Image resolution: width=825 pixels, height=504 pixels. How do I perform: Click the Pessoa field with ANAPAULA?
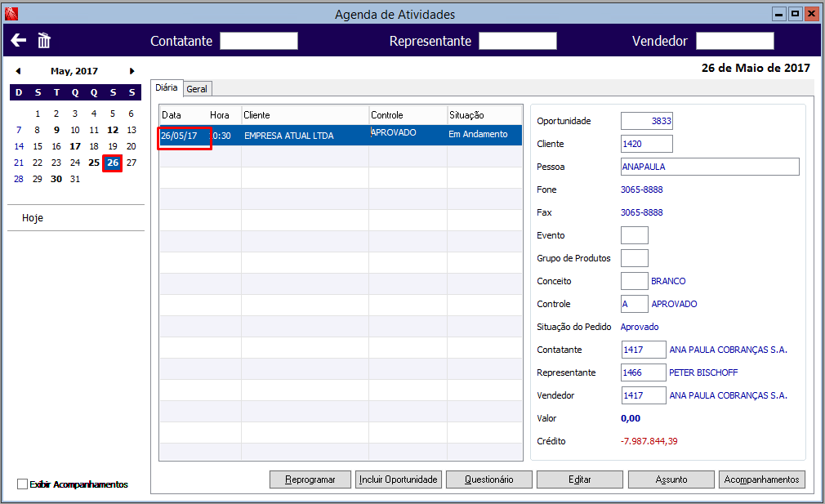click(x=710, y=167)
